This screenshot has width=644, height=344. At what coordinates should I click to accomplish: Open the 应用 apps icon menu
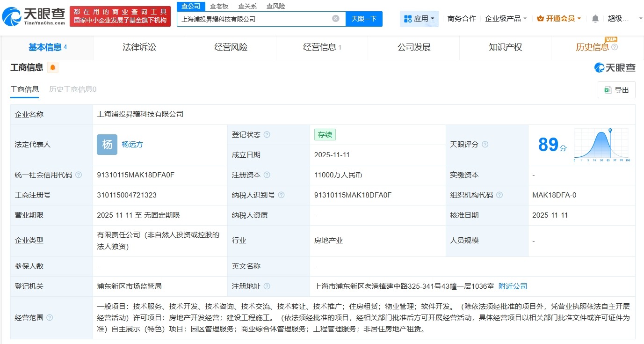[408, 19]
